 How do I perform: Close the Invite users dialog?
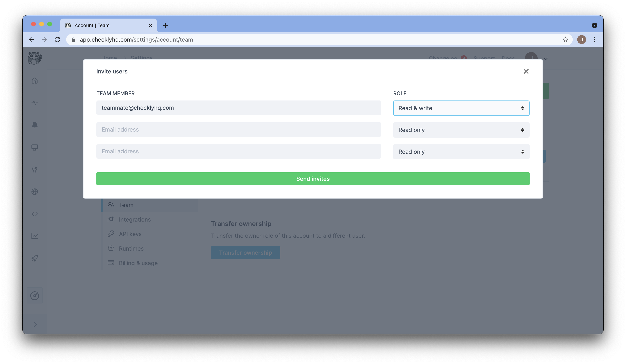526,72
